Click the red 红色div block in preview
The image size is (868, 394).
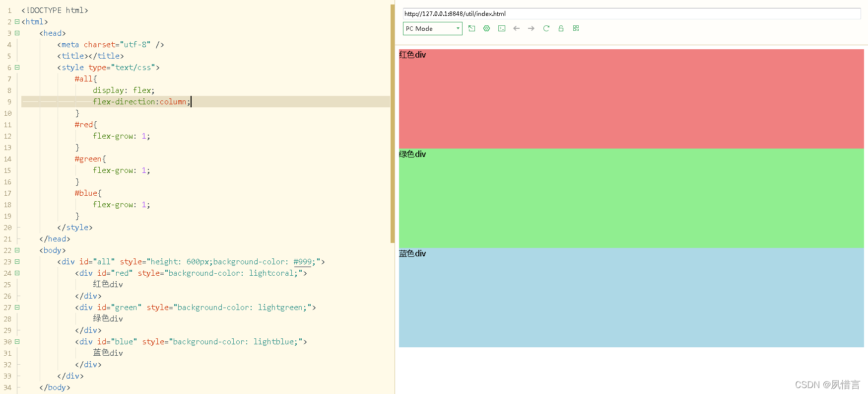pyautogui.click(x=631, y=99)
